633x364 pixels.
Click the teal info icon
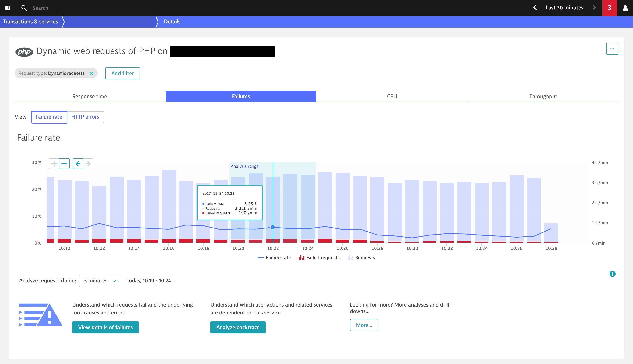pos(613,274)
